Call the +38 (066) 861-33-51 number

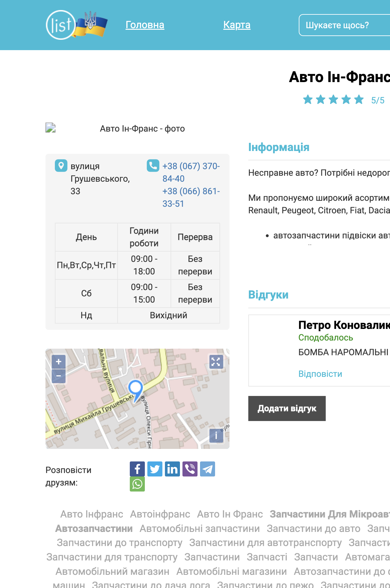point(191,197)
